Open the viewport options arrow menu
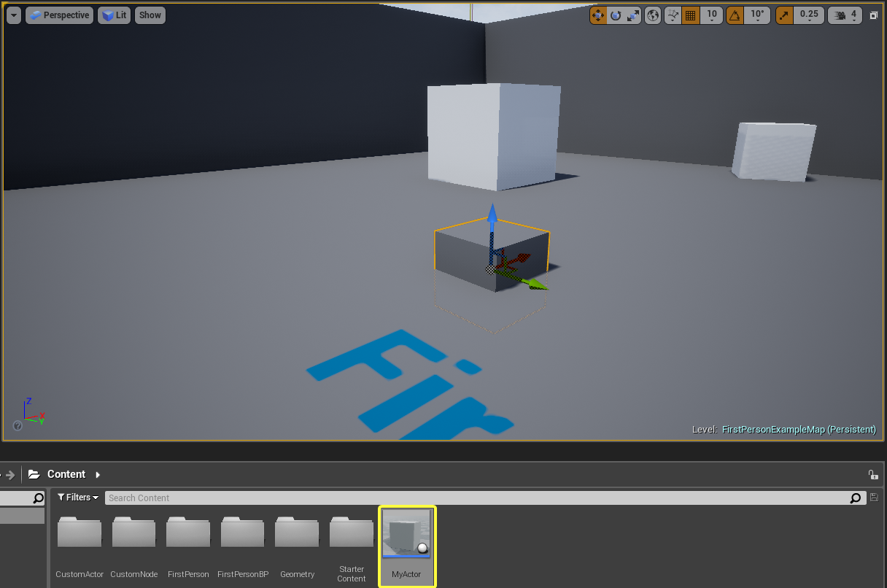 (14, 15)
